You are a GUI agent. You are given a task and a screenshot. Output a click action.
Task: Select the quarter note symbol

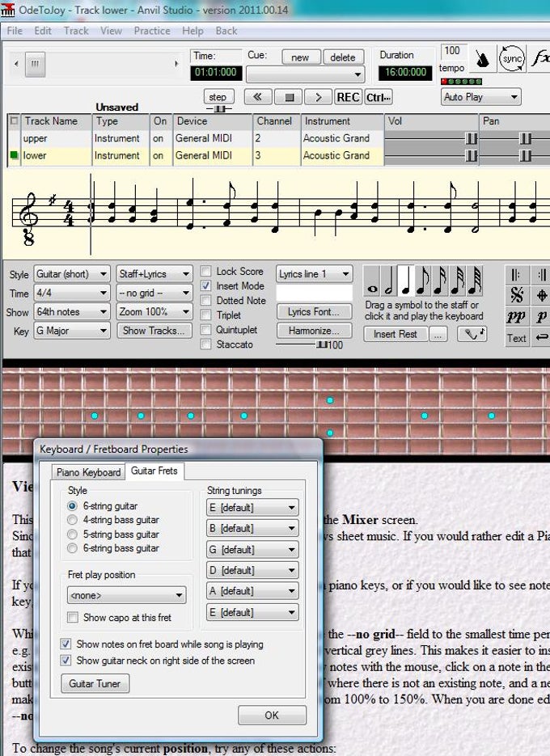(x=406, y=281)
